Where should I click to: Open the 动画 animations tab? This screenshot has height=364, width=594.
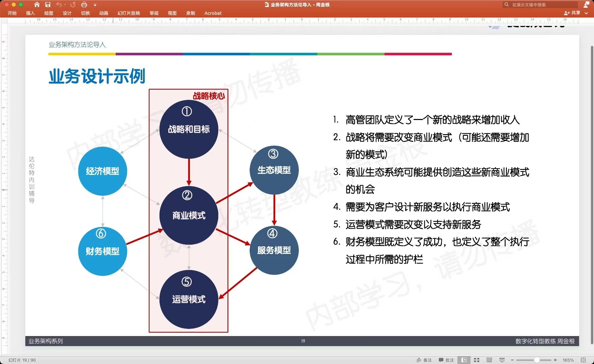pos(104,13)
